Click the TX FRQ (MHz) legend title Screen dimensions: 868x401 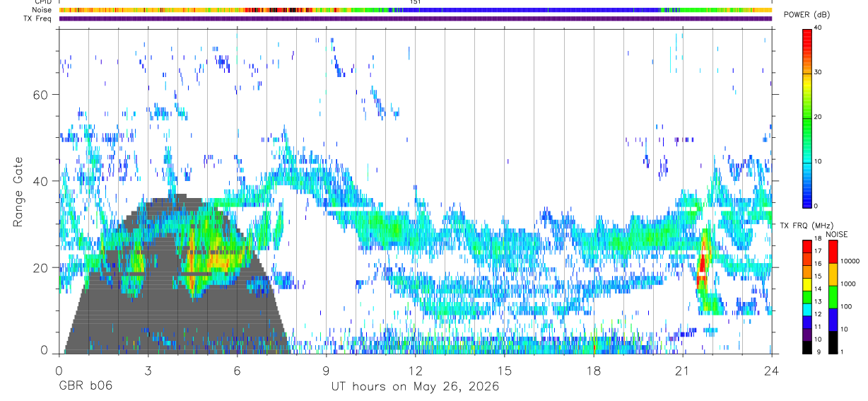click(x=806, y=226)
